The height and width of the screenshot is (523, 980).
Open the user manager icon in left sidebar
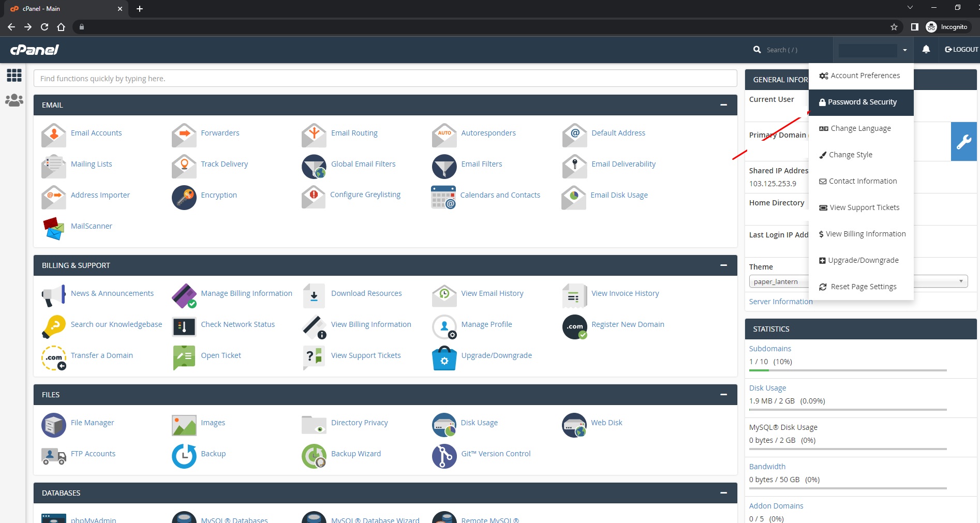[x=14, y=100]
